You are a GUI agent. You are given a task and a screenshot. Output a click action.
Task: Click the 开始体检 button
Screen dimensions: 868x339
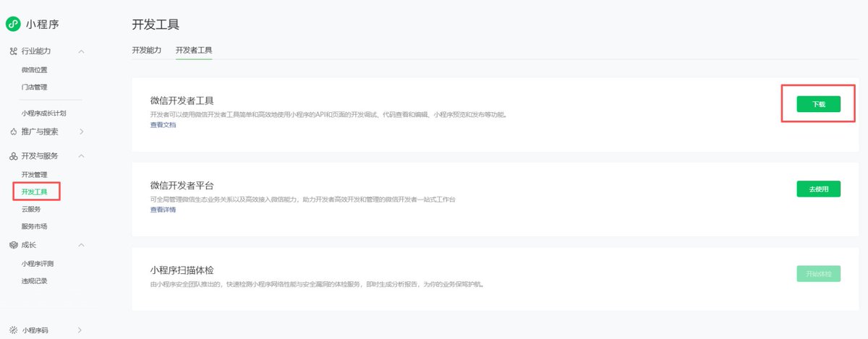818,273
